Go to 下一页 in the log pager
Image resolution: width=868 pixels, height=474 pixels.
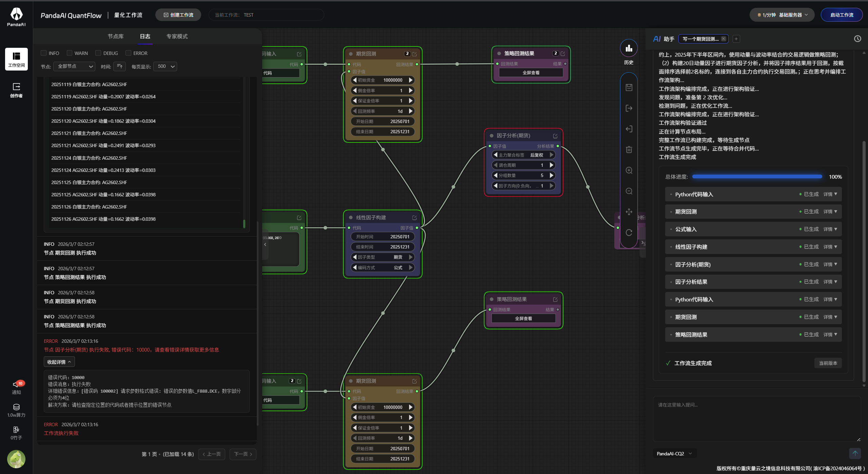tap(243, 454)
